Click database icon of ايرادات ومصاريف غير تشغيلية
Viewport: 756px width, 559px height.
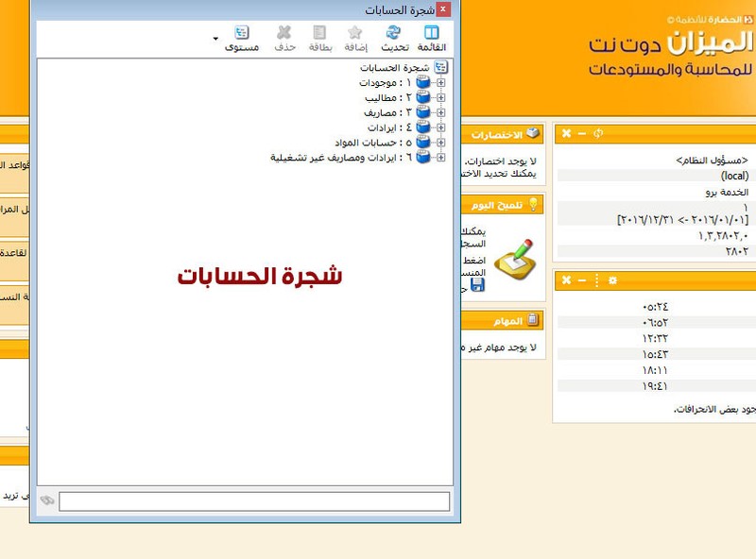(422, 157)
